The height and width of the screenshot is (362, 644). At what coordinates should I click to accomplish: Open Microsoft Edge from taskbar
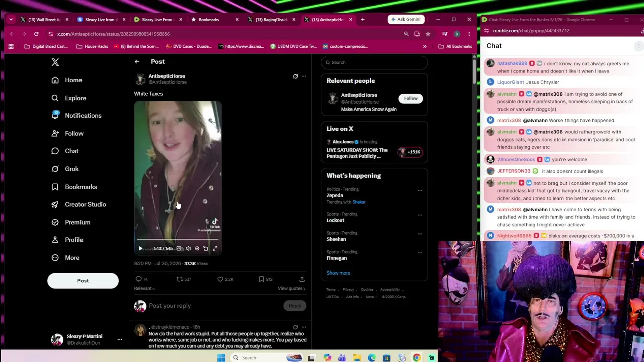point(372,358)
